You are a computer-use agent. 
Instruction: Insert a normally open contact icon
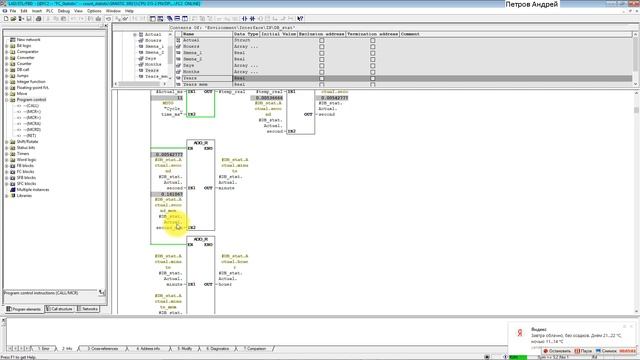(x=244, y=19)
